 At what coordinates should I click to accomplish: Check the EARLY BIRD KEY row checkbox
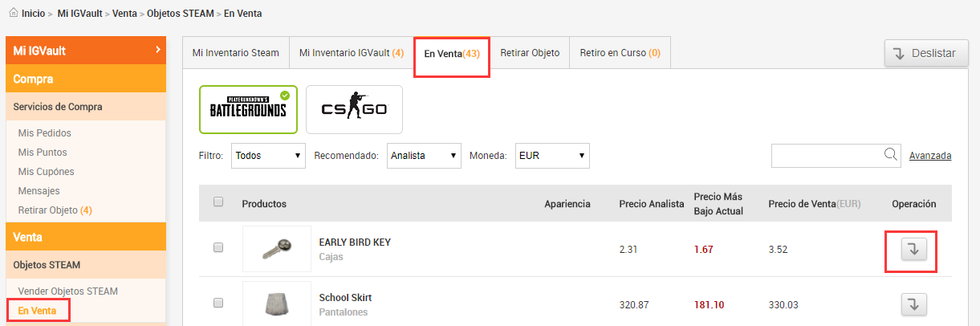218,249
